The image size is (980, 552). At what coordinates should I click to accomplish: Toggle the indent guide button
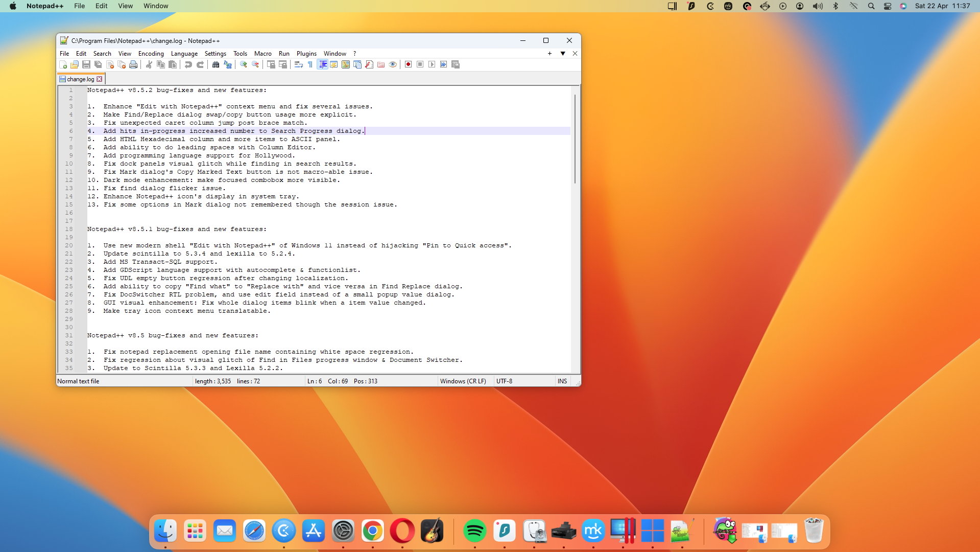pyautogui.click(x=322, y=64)
